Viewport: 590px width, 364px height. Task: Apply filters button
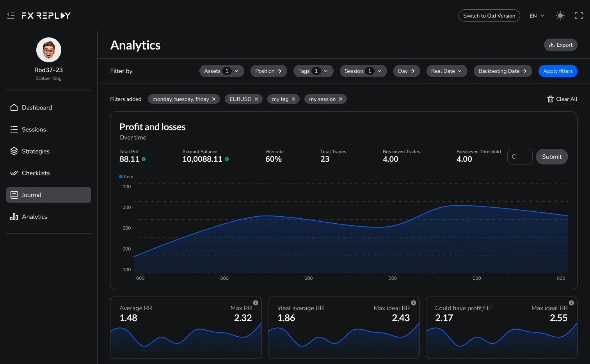click(558, 71)
